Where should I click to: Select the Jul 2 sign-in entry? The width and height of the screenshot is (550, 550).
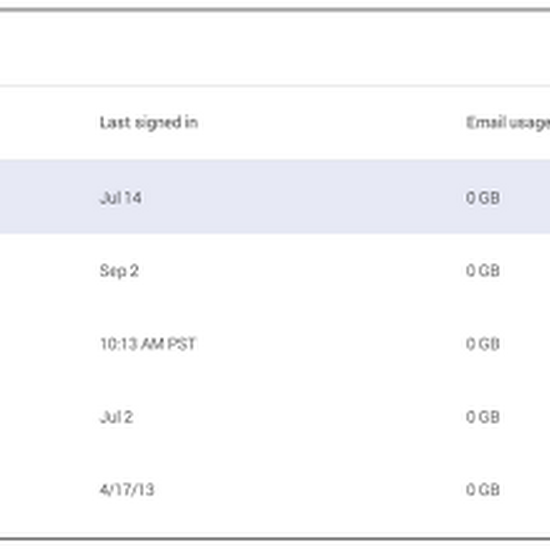coord(116,417)
